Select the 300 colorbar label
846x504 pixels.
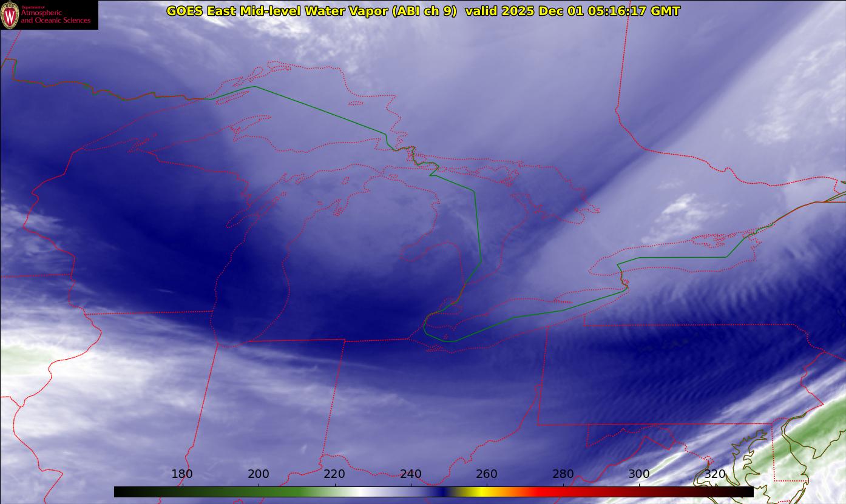pyautogui.click(x=639, y=474)
